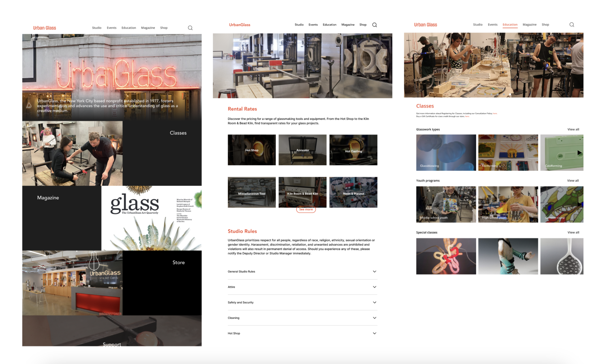
Task: Expand the Cleaning rules chevron
Action: point(374,318)
